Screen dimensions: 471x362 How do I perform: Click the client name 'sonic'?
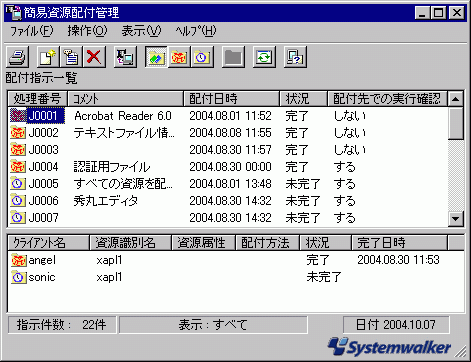point(42,277)
